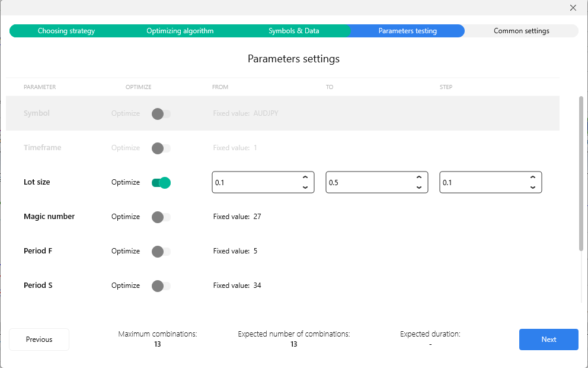Enable Period S optimization toggle
The image size is (588, 368).
(161, 286)
